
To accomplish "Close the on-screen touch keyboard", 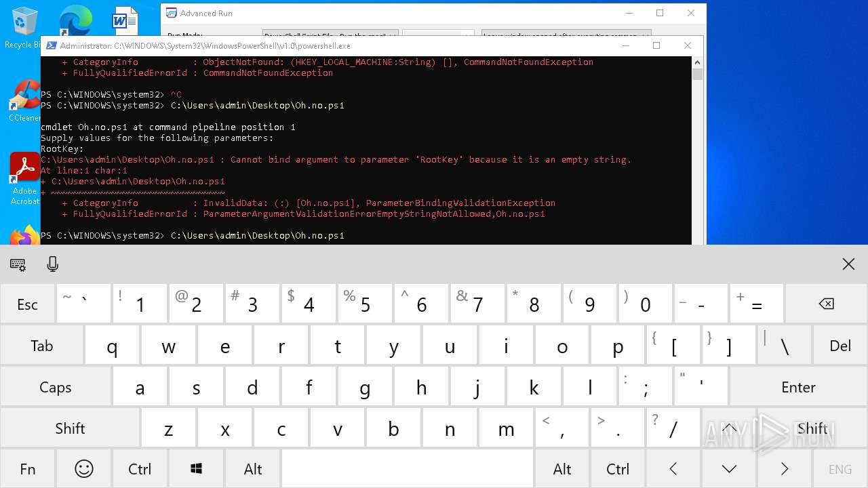I will point(848,264).
